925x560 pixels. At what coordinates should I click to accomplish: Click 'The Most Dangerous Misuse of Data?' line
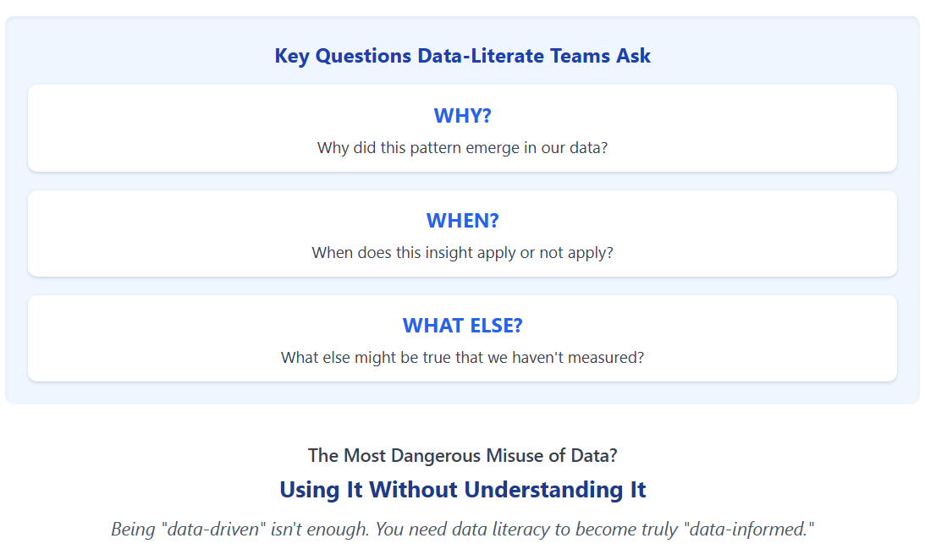pos(462,456)
